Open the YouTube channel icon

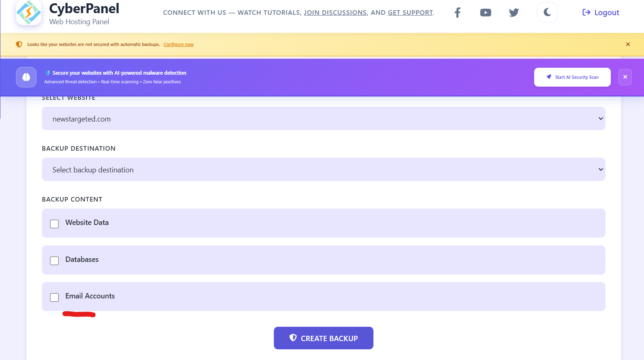485,13
